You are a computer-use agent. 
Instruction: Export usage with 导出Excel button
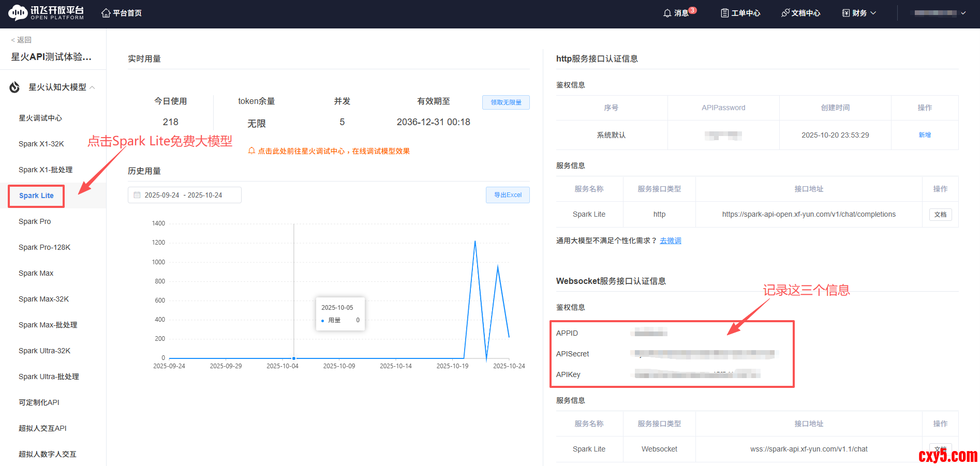[507, 195]
